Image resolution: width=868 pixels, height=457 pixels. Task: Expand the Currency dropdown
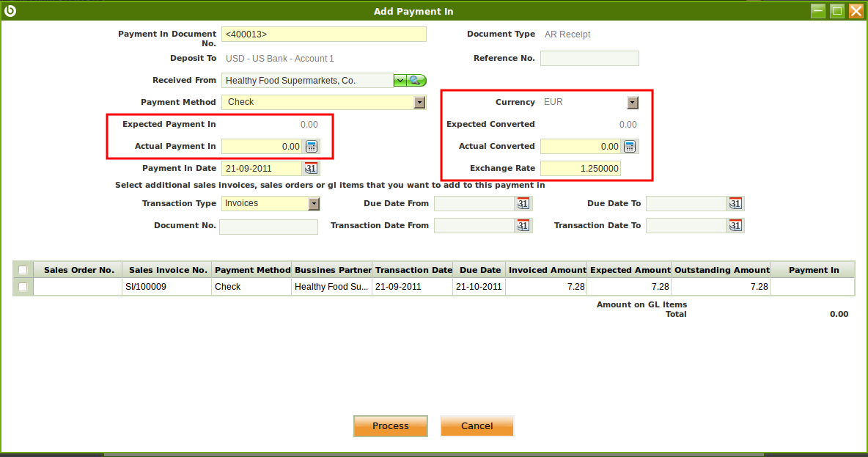[632, 103]
